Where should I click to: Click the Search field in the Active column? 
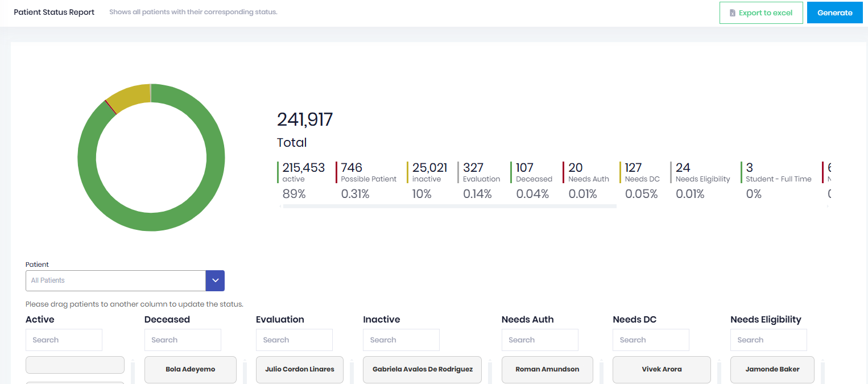pos(64,340)
